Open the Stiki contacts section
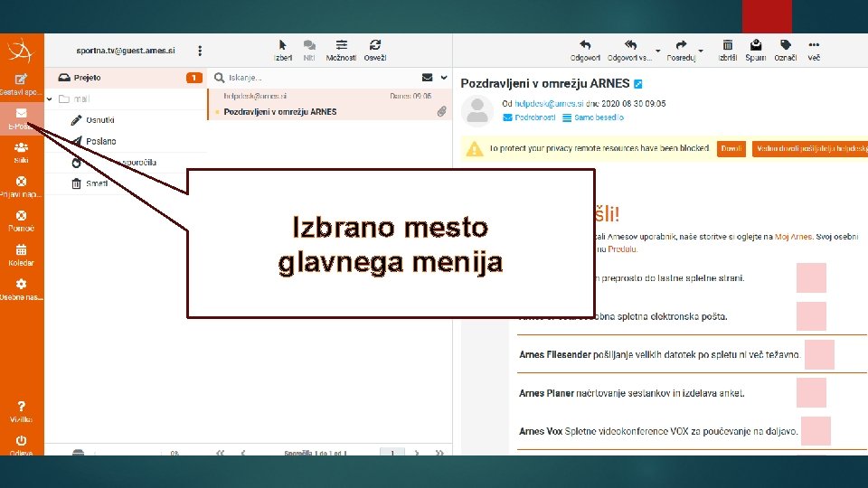This screenshot has height=488, width=868. pyautogui.click(x=21, y=153)
